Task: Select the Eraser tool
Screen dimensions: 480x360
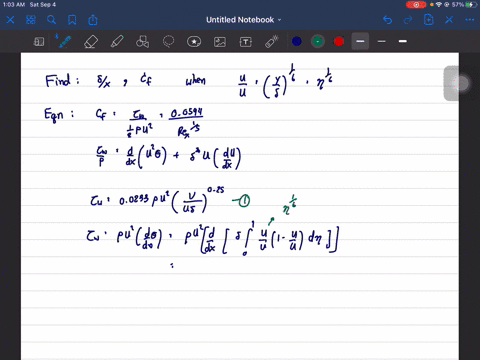Action: (x=91, y=42)
